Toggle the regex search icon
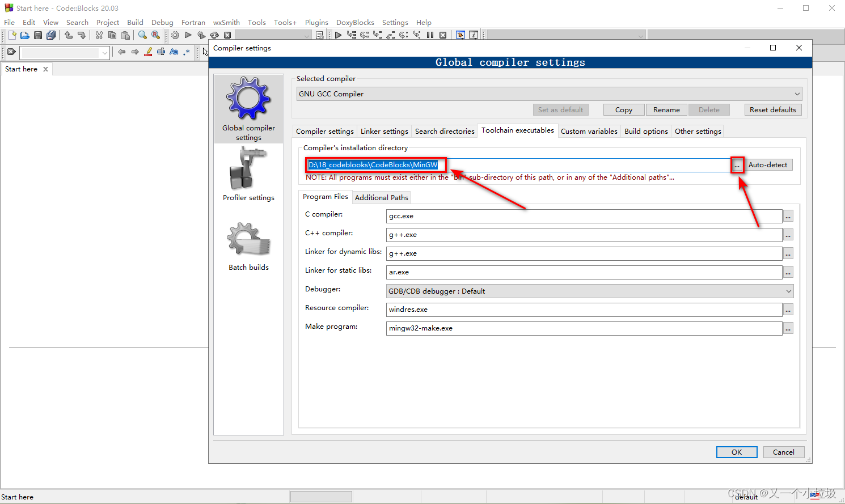 pos(187,52)
